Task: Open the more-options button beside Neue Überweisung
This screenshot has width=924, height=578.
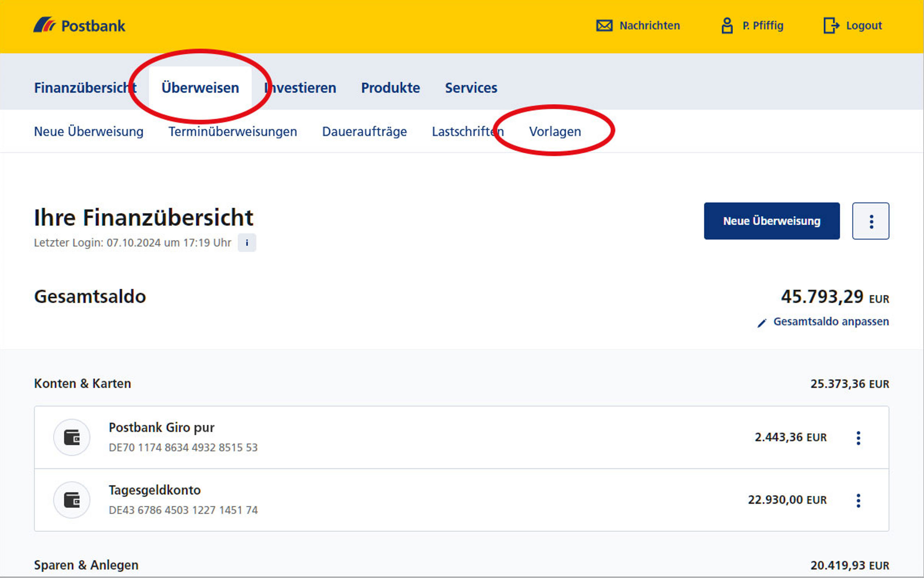Action: click(871, 221)
